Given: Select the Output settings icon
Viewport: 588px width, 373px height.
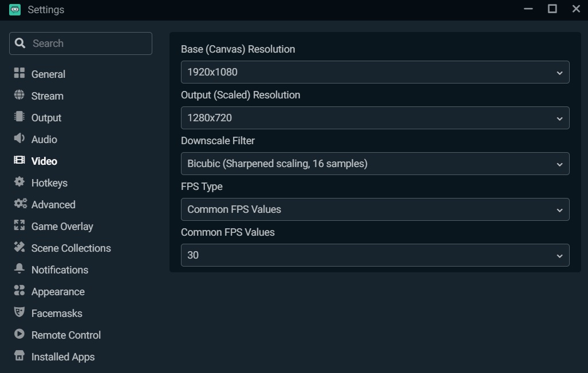Looking at the screenshot, I should point(19,117).
